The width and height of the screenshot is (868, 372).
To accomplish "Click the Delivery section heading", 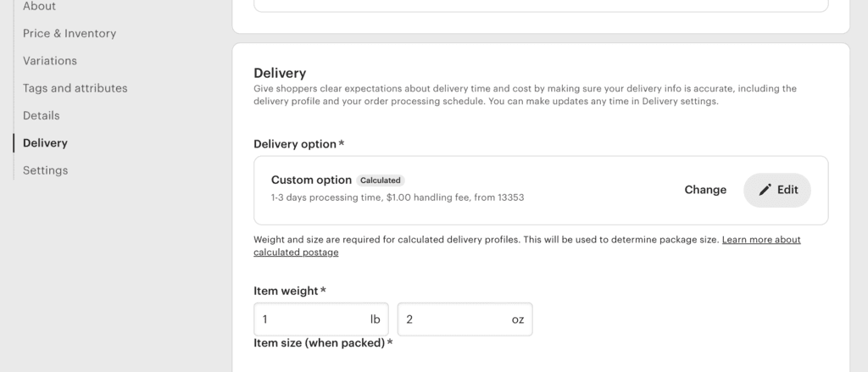I will pyautogui.click(x=280, y=73).
